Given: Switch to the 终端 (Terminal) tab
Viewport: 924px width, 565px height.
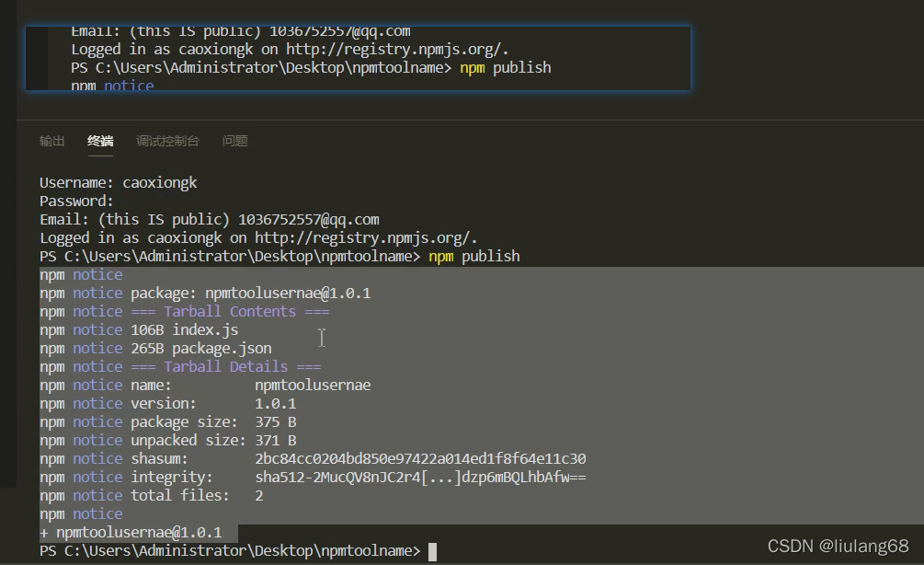Looking at the screenshot, I should pos(100,141).
